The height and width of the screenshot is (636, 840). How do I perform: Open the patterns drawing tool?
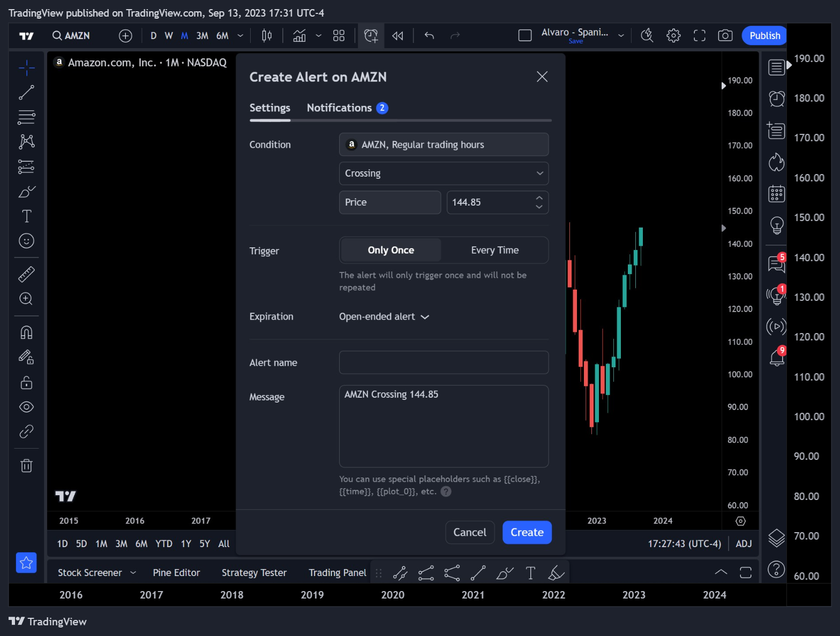click(x=26, y=141)
